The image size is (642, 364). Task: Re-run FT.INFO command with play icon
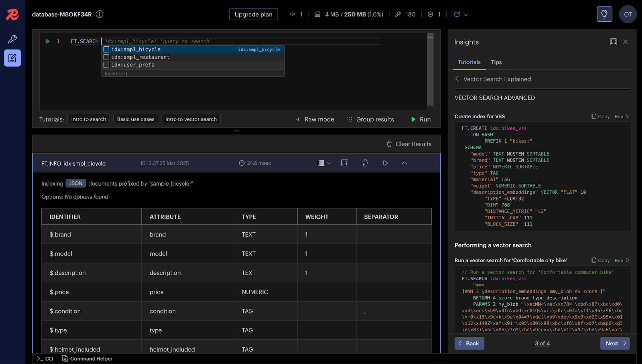pos(385,163)
